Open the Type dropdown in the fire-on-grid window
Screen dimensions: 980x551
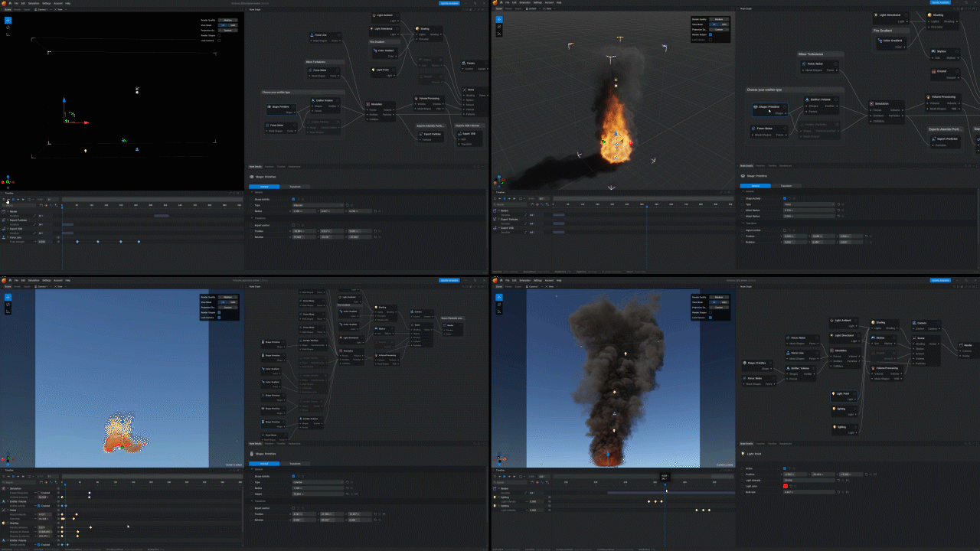pos(810,204)
